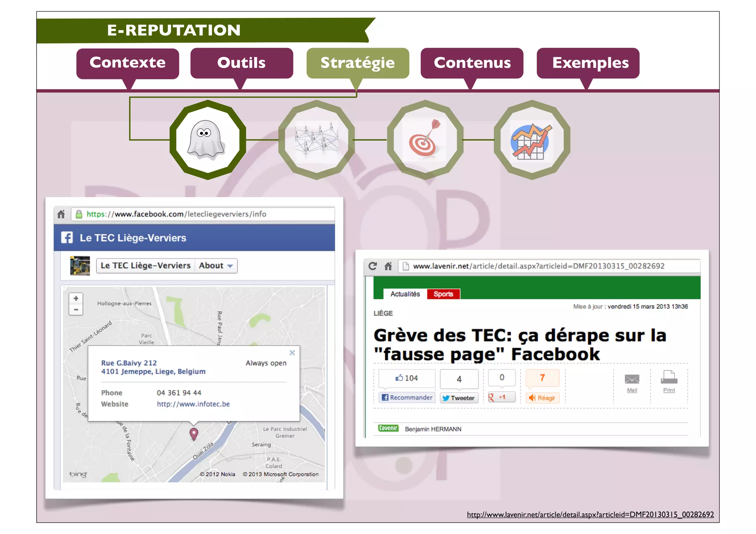Click the orange Réagir button
The image size is (756, 534).
tap(542, 398)
